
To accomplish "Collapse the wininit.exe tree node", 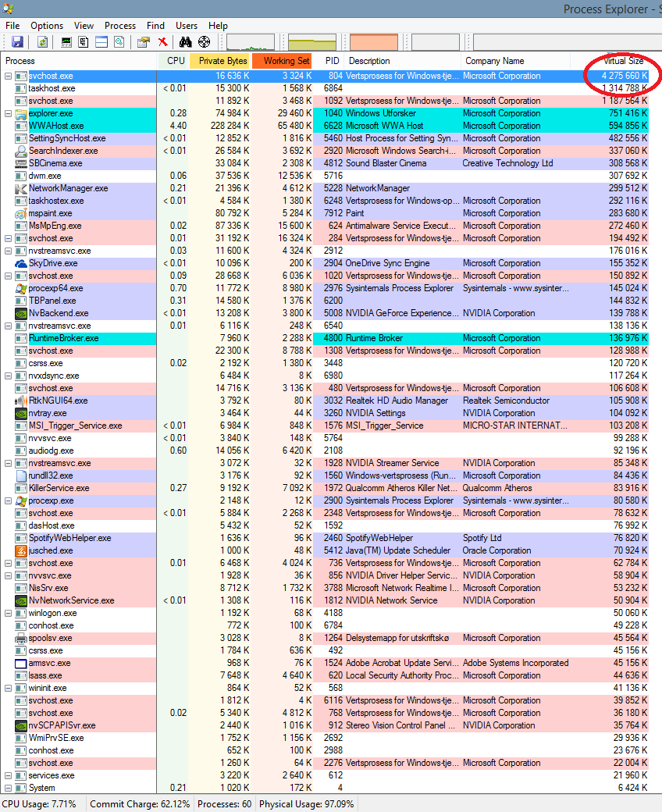I will [8, 688].
